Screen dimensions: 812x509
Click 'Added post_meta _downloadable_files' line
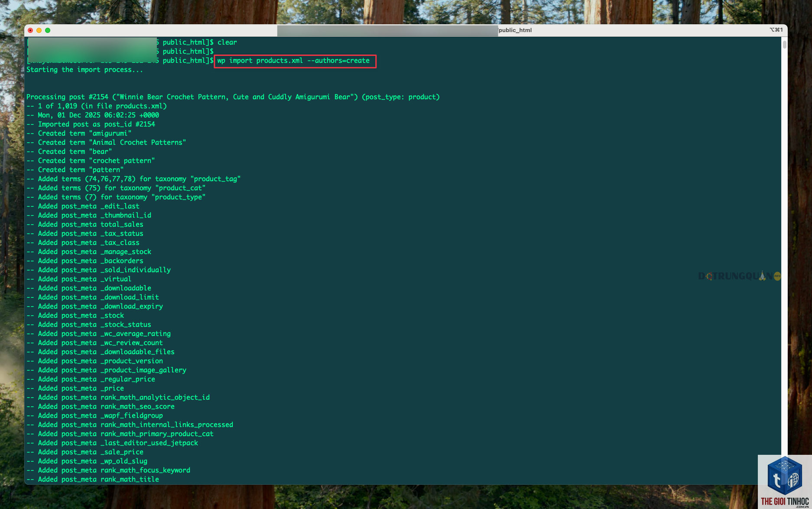(x=101, y=352)
